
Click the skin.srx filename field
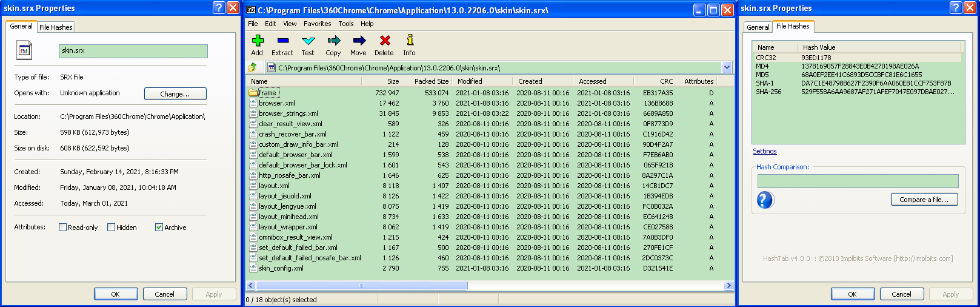[133, 51]
